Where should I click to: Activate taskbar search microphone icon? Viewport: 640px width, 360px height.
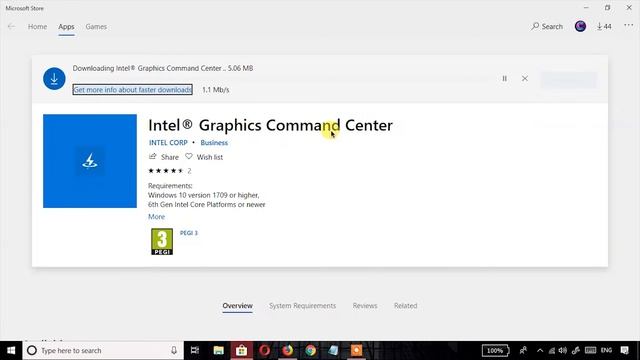(174, 351)
